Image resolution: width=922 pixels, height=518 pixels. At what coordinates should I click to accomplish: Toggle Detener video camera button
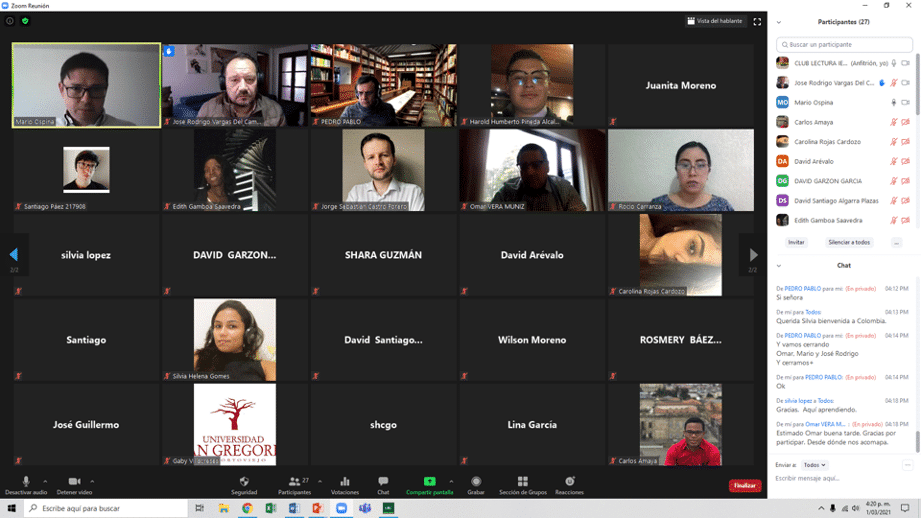click(x=74, y=485)
